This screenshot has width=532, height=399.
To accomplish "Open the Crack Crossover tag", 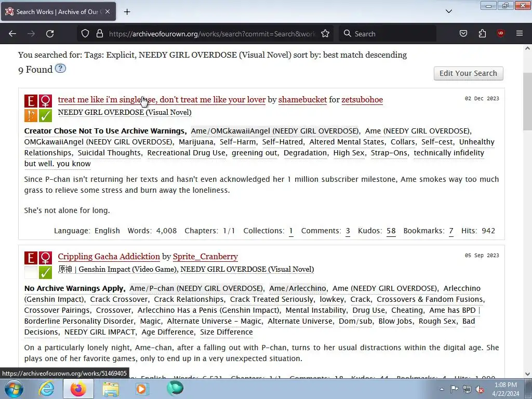I will [x=119, y=299].
